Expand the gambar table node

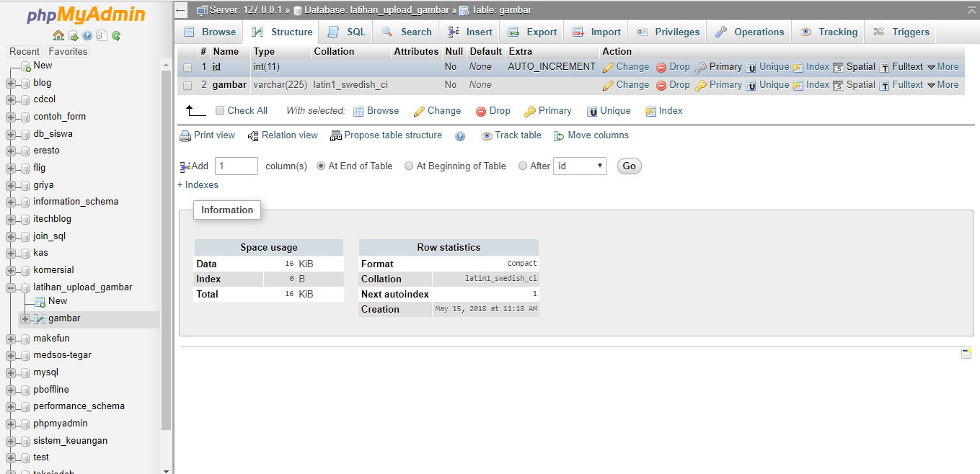coord(25,319)
